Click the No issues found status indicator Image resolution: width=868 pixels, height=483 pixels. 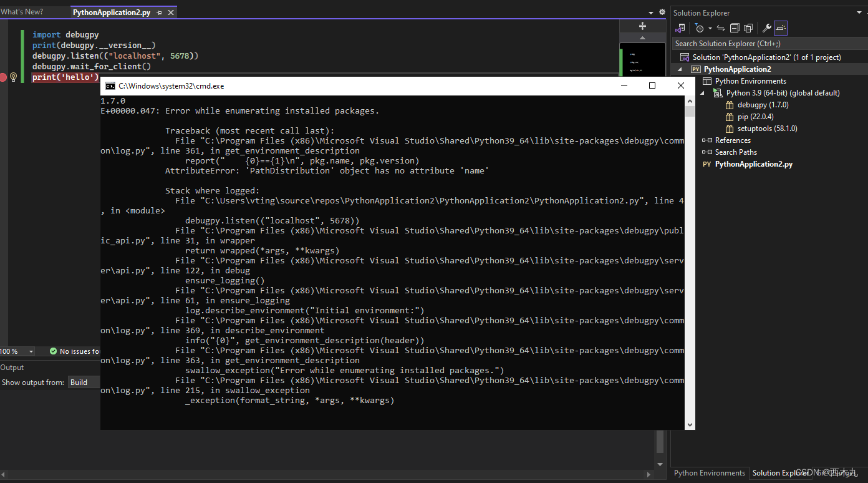click(x=74, y=351)
